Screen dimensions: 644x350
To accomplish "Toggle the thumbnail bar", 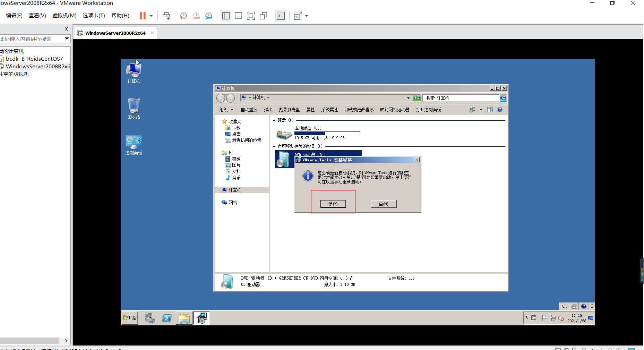I will click(238, 16).
